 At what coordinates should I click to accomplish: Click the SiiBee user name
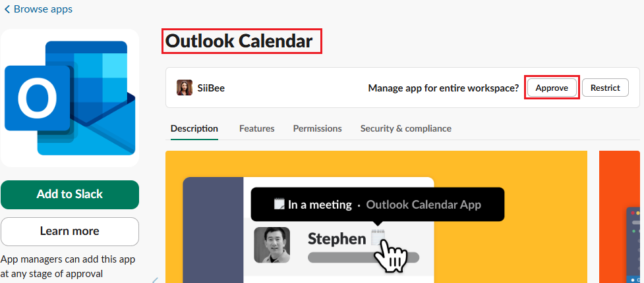coord(211,88)
